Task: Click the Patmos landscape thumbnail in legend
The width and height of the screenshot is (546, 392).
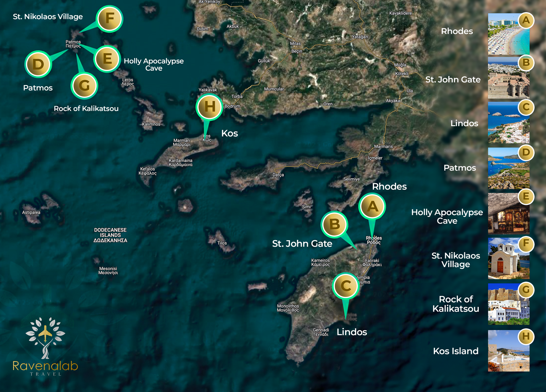Action: 508,168
